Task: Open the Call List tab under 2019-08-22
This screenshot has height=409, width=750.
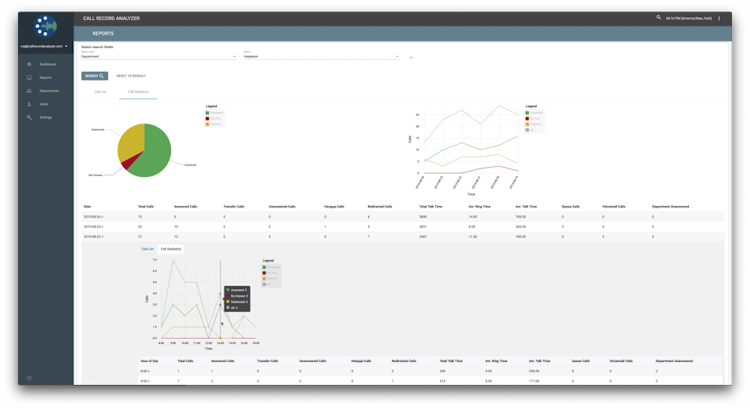Action: 147,249
